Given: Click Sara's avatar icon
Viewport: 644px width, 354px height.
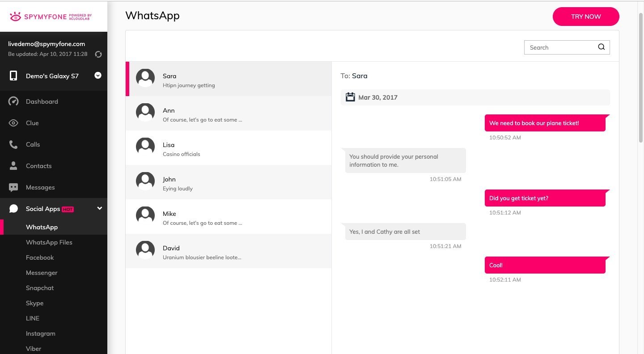Looking at the screenshot, I should (145, 78).
